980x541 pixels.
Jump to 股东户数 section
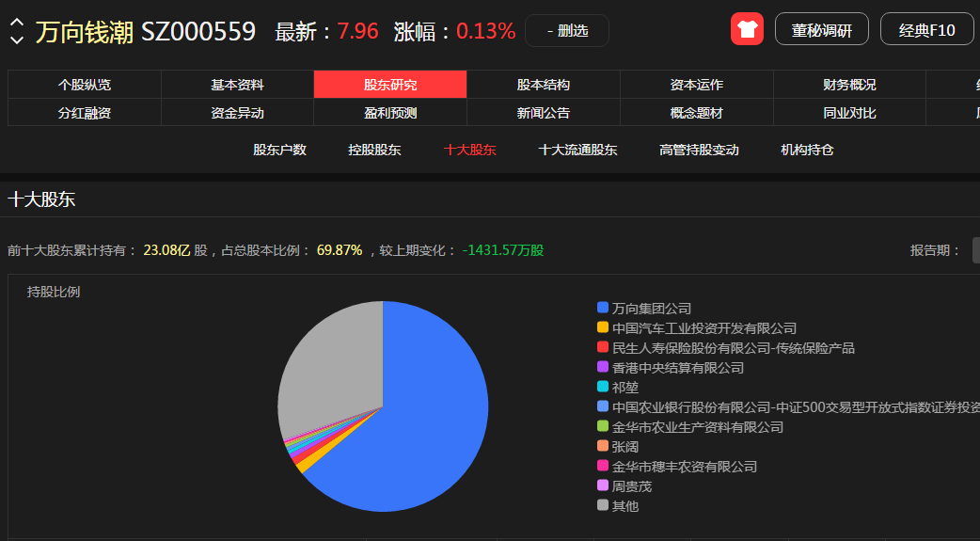click(279, 151)
